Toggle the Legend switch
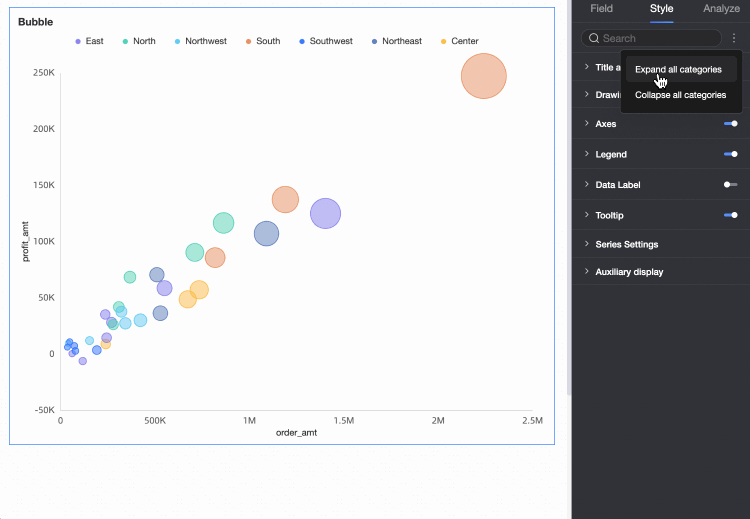Screen dimensions: 750x519 731,154
